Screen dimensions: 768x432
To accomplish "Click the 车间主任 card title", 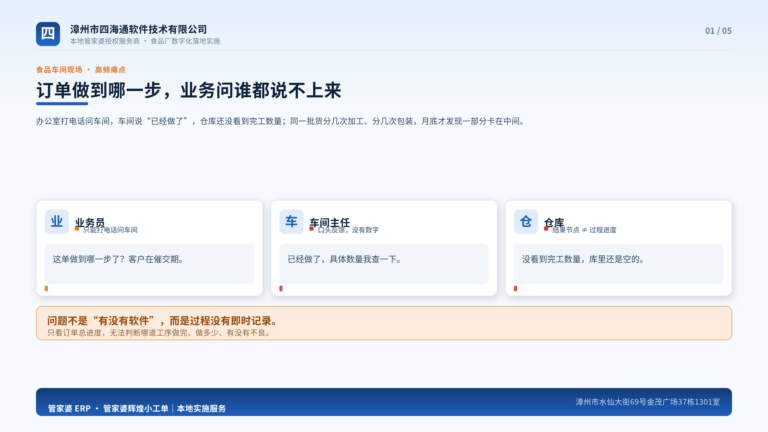I will click(330, 222).
